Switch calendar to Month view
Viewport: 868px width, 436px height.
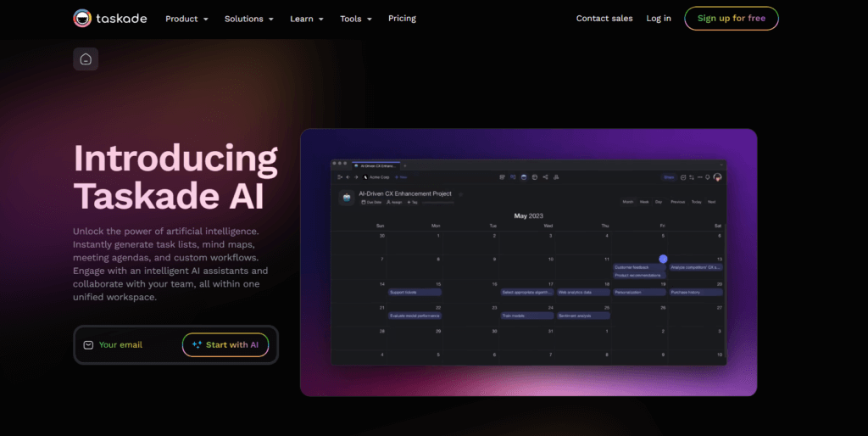[628, 202]
